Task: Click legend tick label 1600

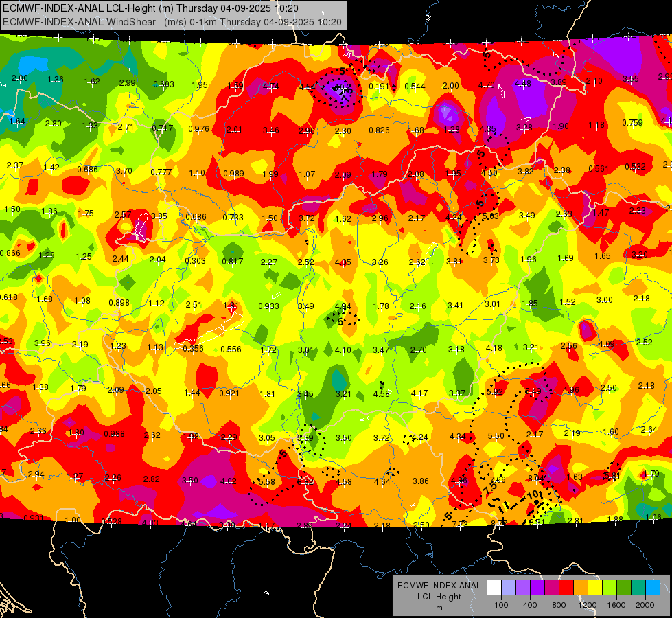Action: pyautogui.click(x=616, y=605)
